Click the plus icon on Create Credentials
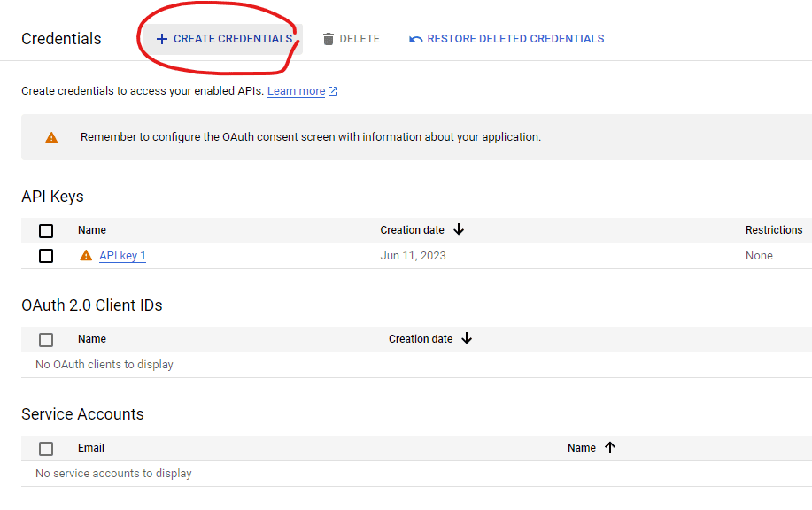 [162, 38]
